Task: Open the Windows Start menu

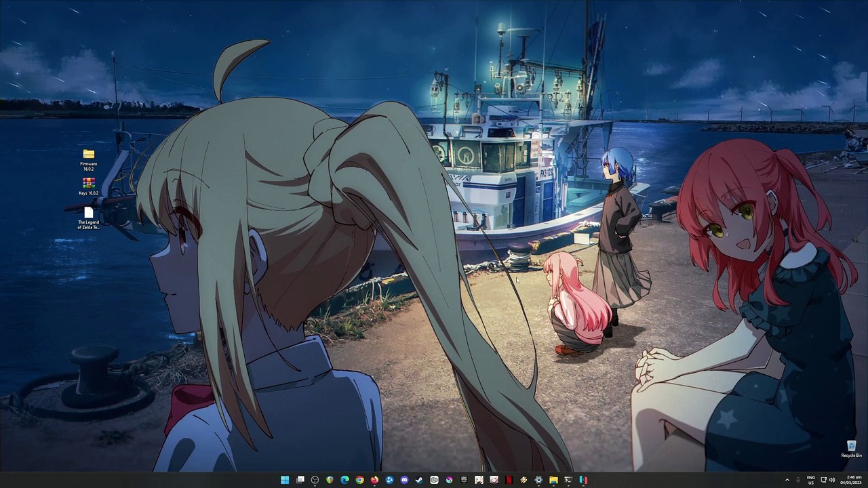Action: click(x=285, y=480)
